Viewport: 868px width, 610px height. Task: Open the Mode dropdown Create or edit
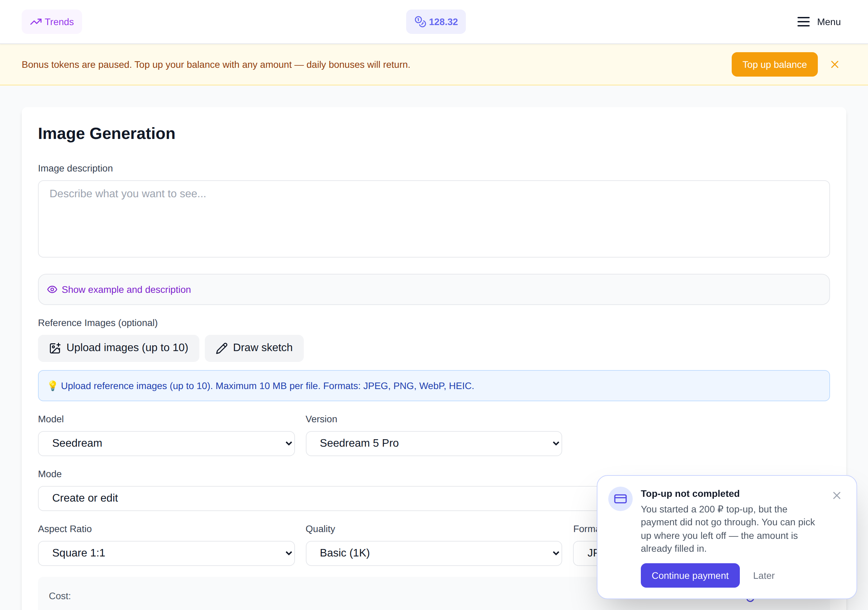318,498
